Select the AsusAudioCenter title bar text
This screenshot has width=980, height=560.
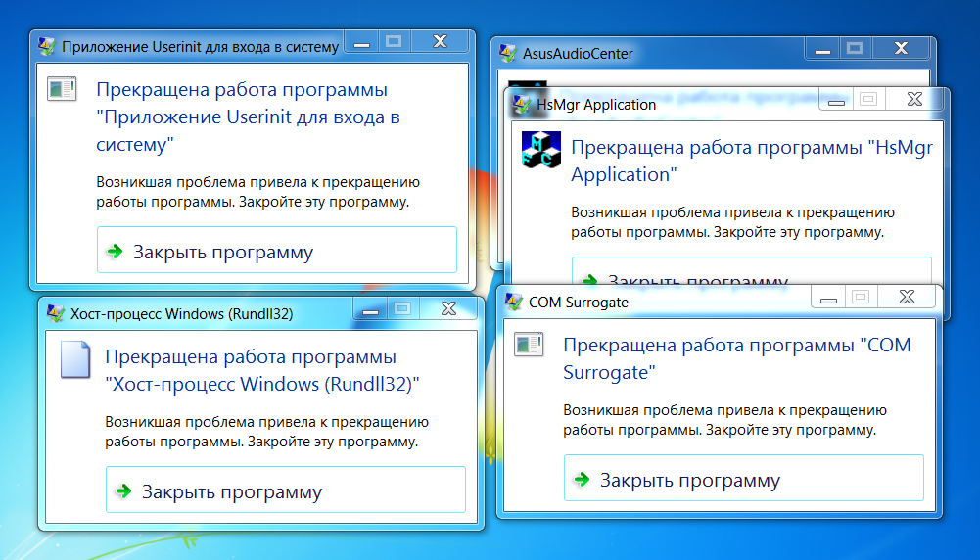tap(578, 53)
